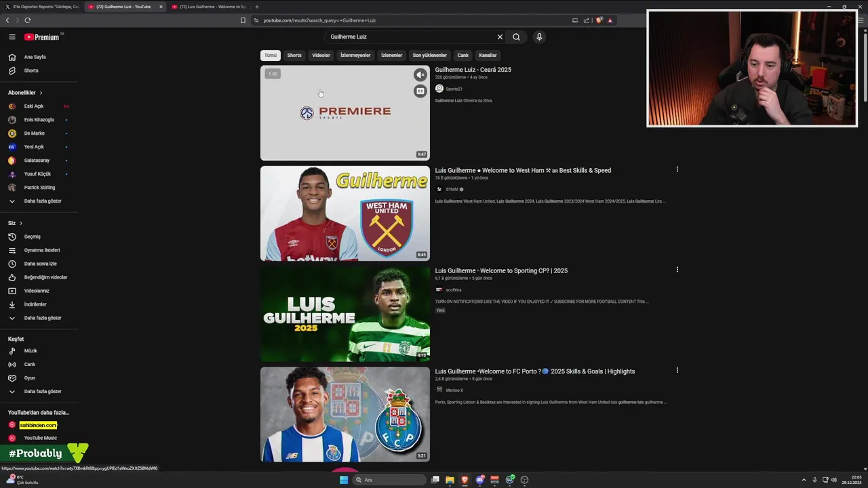Open options menu for FC Porto video
Image resolution: width=868 pixels, height=488 pixels.
point(677,371)
